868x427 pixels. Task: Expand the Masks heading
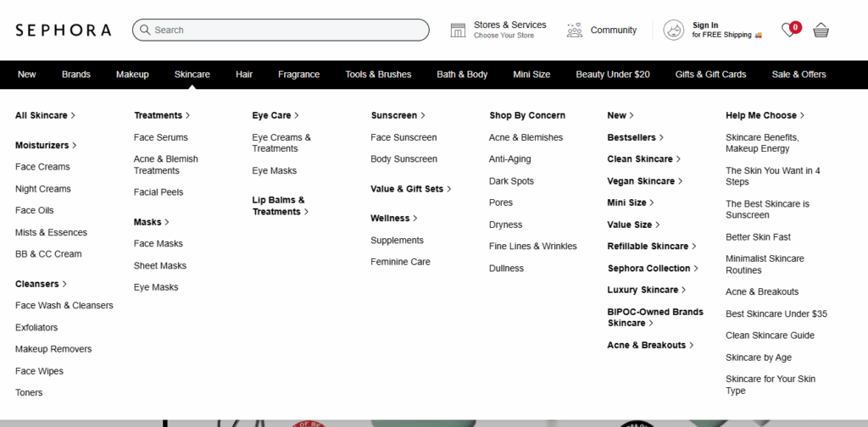click(152, 222)
